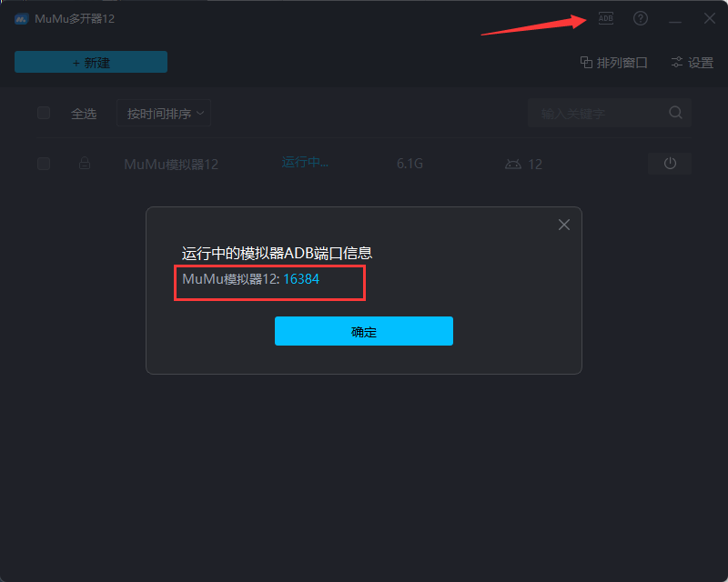
Task: Open 设置 settings
Action: click(693, 62)
